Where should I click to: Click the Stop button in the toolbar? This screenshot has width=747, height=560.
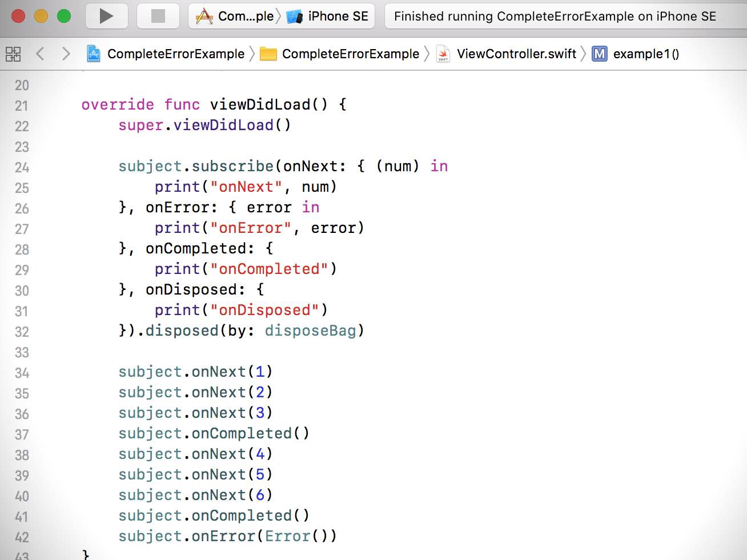click(x=158, y=16)
